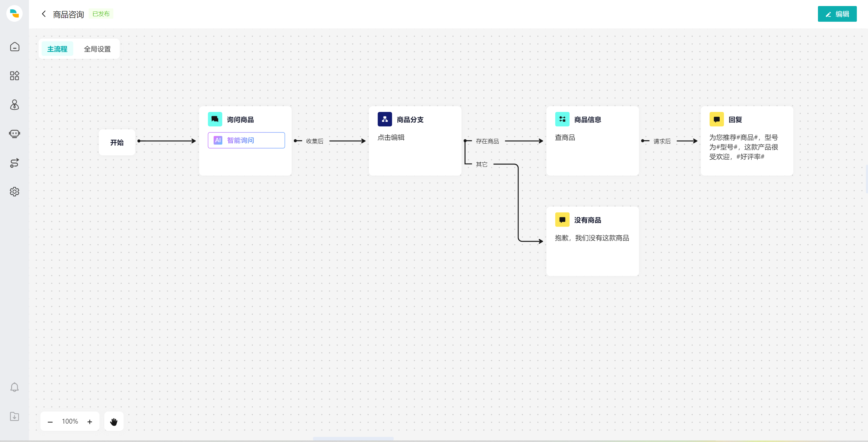Click the message icon of 没有商品 node

[562, 220]
